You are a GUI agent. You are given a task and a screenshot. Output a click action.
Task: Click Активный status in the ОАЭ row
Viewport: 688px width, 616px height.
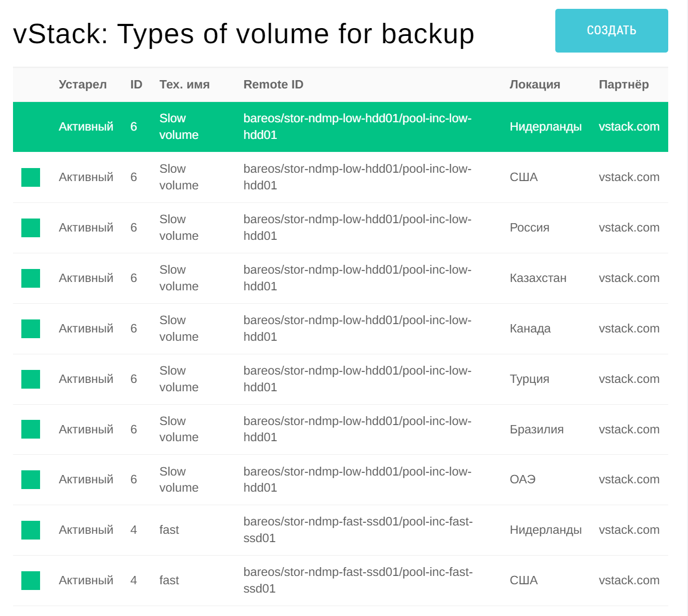point(86,480)
